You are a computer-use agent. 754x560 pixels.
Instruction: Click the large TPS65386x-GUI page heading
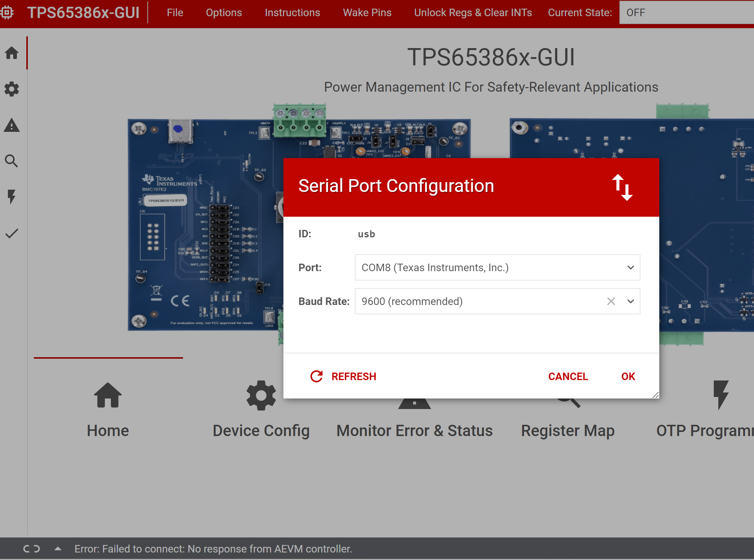click(x=491, y=57)
